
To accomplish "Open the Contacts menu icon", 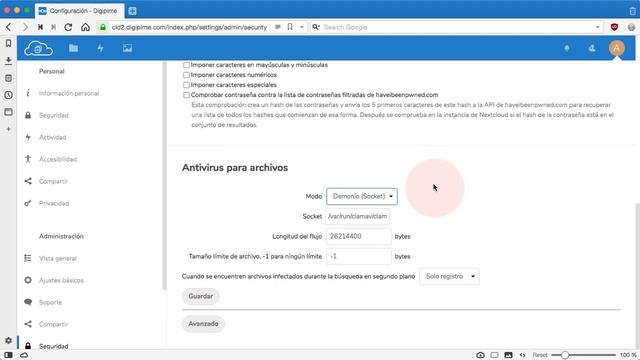I will click(592, 48).
